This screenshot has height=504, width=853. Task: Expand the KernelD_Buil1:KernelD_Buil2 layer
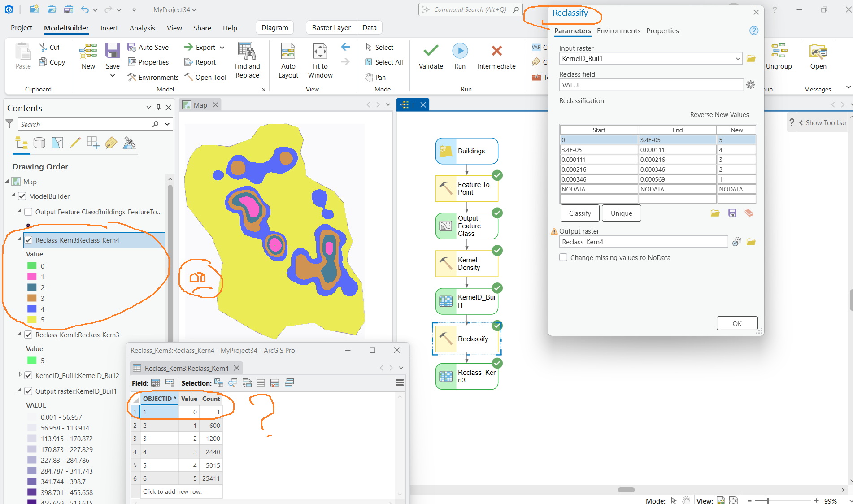click(x=20, y=374)
